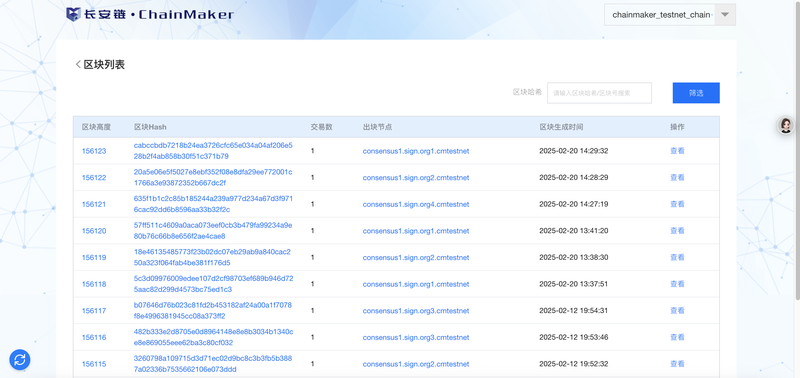800x378 pixels.
Task: Open block height 156120
Action: point(94,231)
